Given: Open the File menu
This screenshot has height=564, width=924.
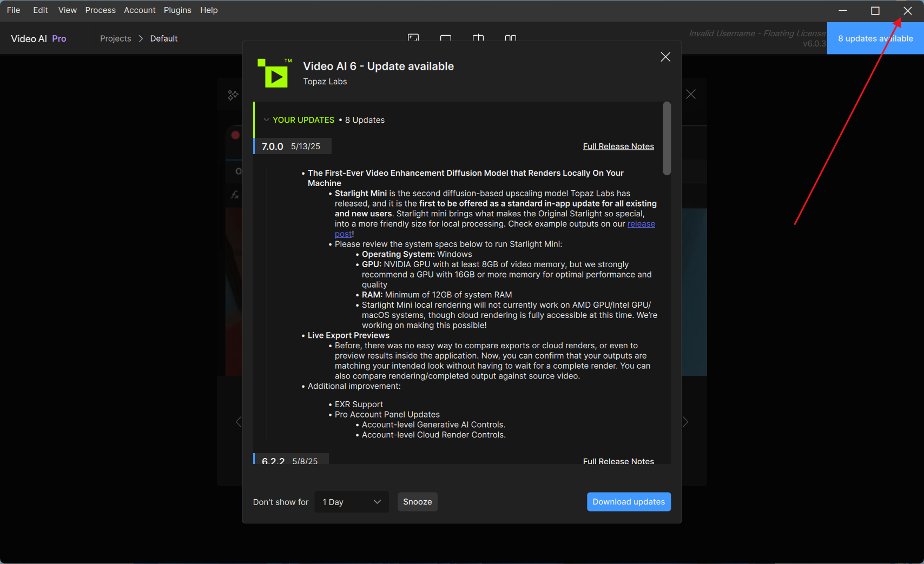Looking at the screenshot, I should tap(14, 10).
